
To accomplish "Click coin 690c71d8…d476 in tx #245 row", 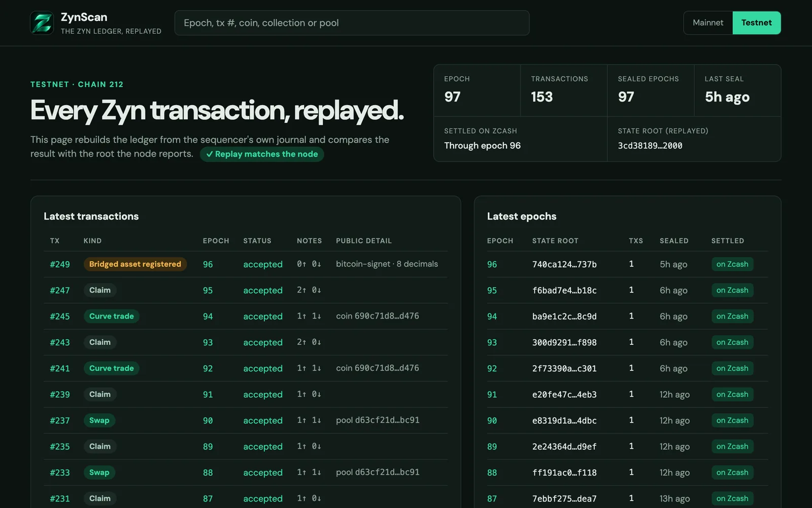I will [x=378, y=316].
